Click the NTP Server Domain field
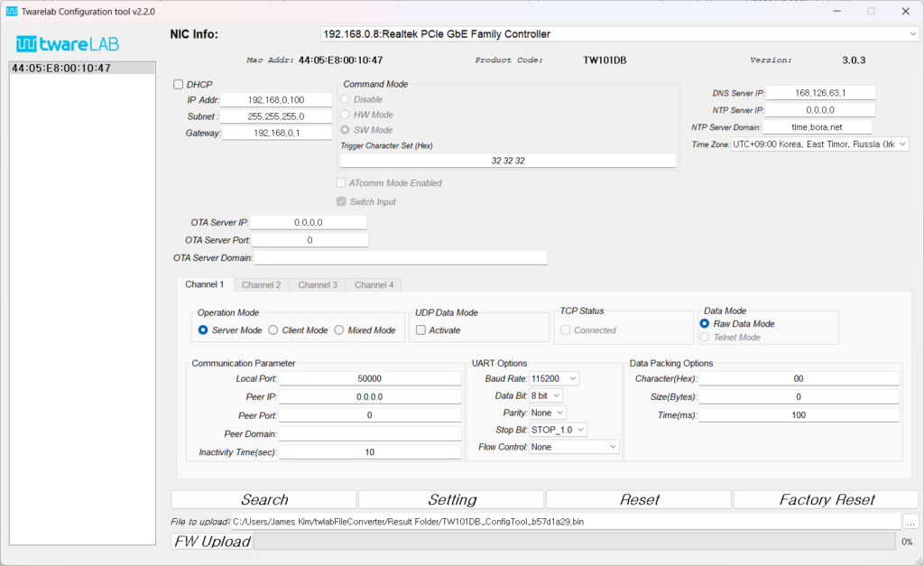The image size is (924, 566). click(x=817, y=126)
